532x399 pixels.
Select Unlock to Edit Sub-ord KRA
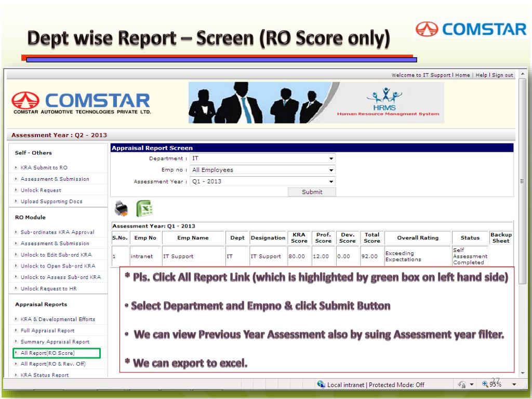tap(56, 255)
